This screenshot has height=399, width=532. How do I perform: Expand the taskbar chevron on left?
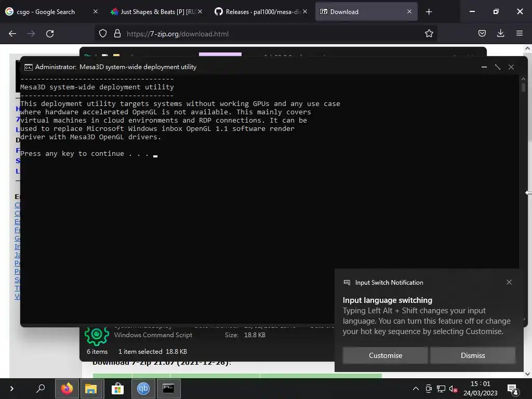12,389
